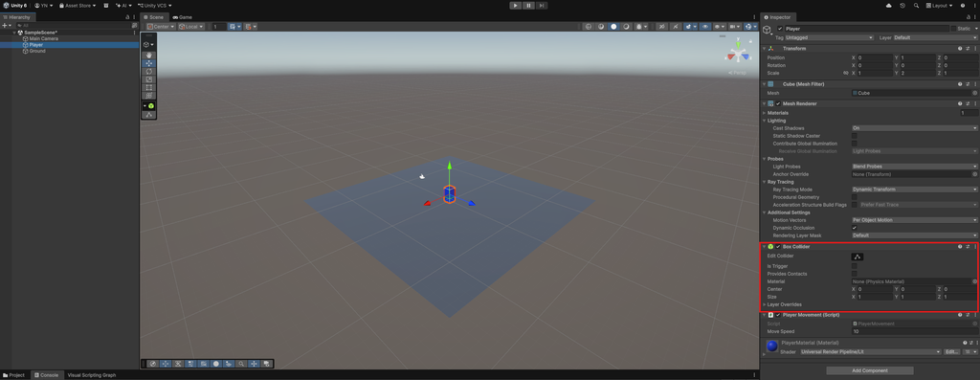Open Ray Tracing Mode dropdown
Screen dimensions: 980x380
pos(914,190)
